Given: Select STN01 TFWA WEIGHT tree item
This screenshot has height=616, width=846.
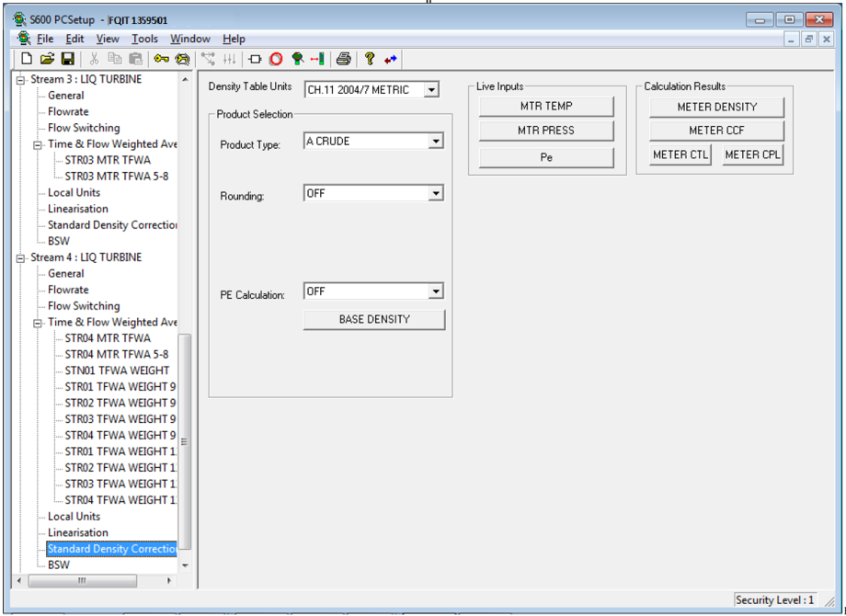Looking at the screenshot, I should (117, 371).
